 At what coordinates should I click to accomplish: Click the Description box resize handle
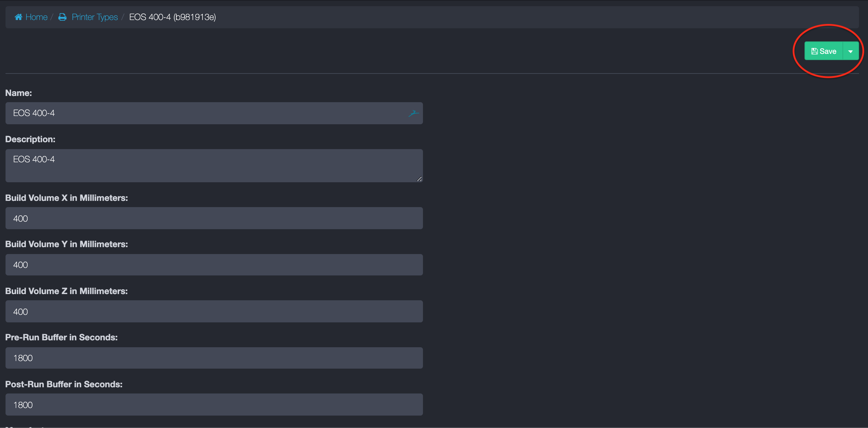[419, 179]
